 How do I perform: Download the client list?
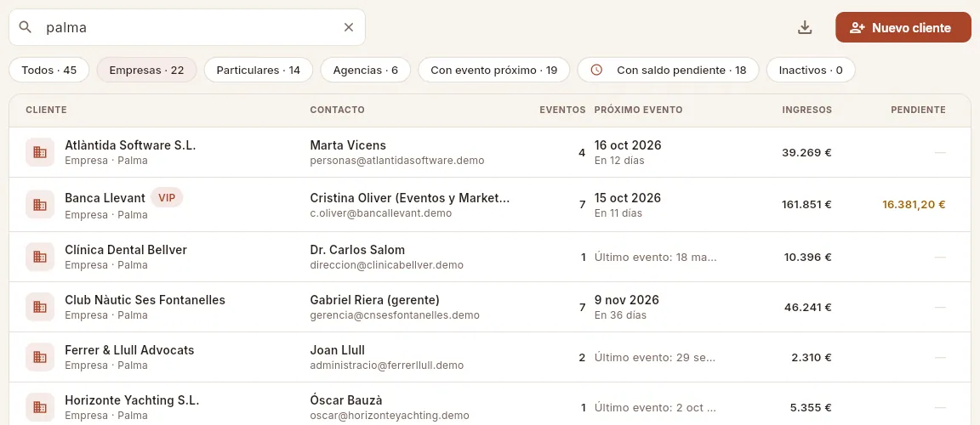pos(805,27)
